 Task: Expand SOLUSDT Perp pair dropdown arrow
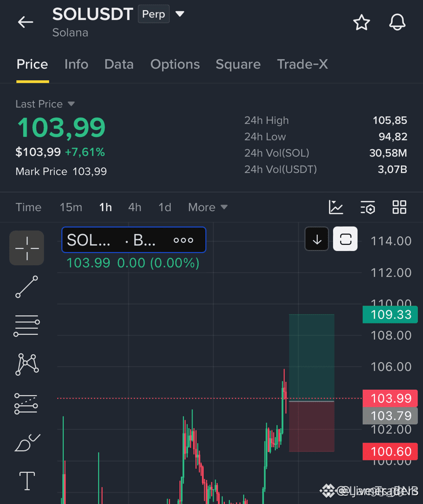point(180,14)
